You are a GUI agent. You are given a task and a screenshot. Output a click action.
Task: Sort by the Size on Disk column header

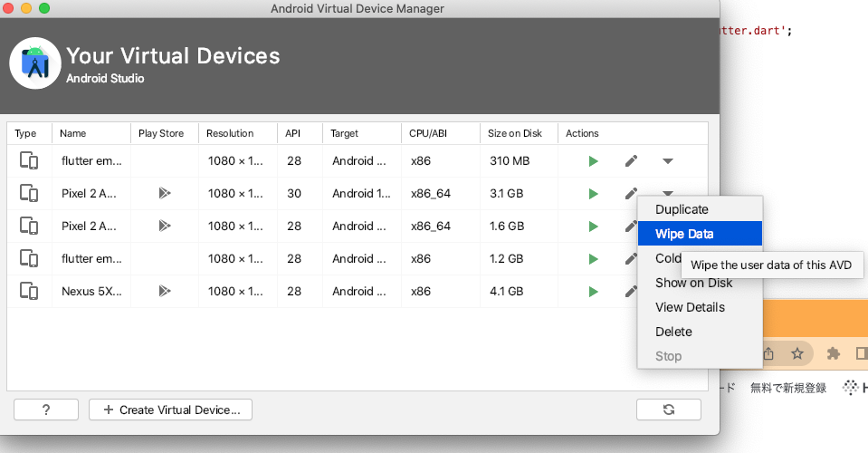pyautogui.click(x=519, y=133)
